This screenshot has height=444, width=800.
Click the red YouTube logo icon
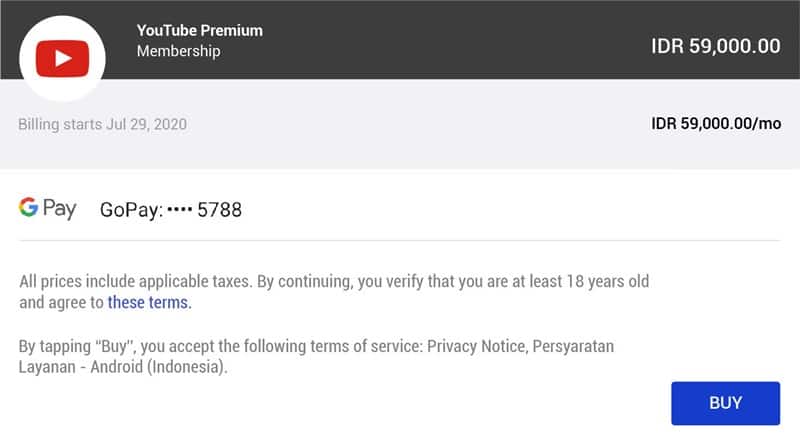tap(63, 59)
